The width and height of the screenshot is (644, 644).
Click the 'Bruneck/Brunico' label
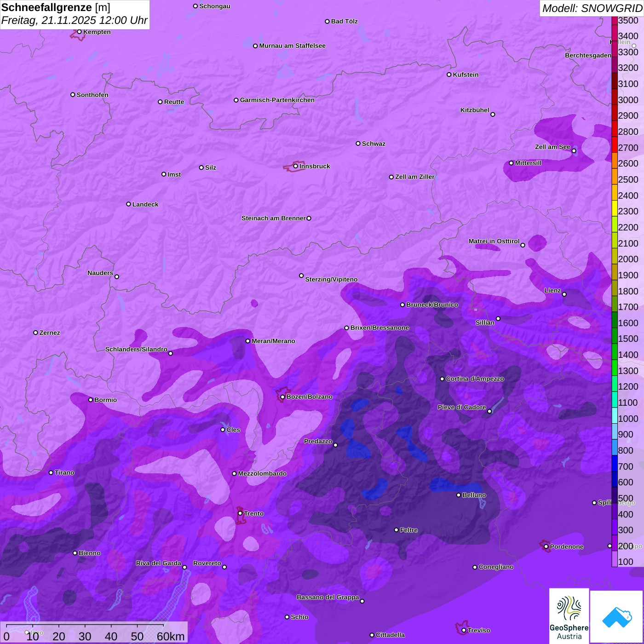coord(432,305)
